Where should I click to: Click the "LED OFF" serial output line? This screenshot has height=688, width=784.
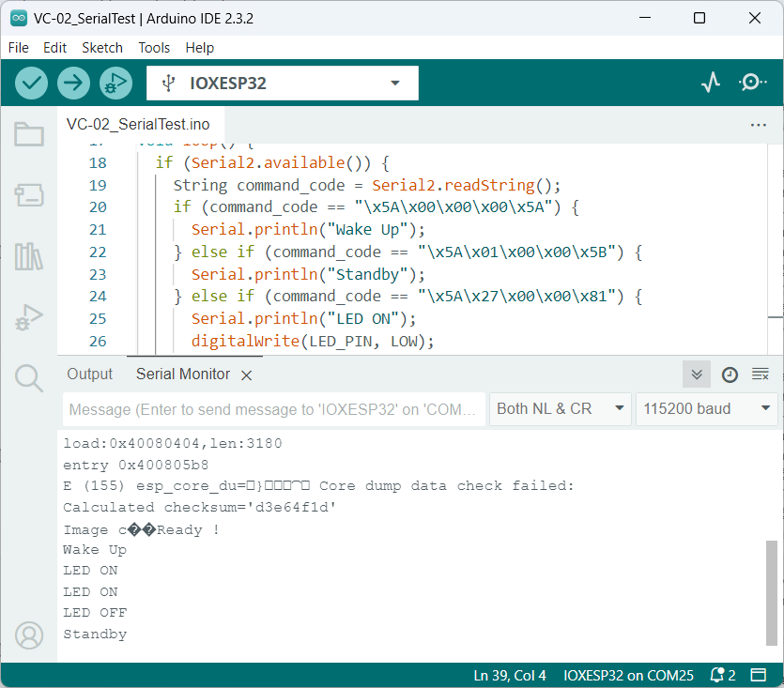[95, 613]
